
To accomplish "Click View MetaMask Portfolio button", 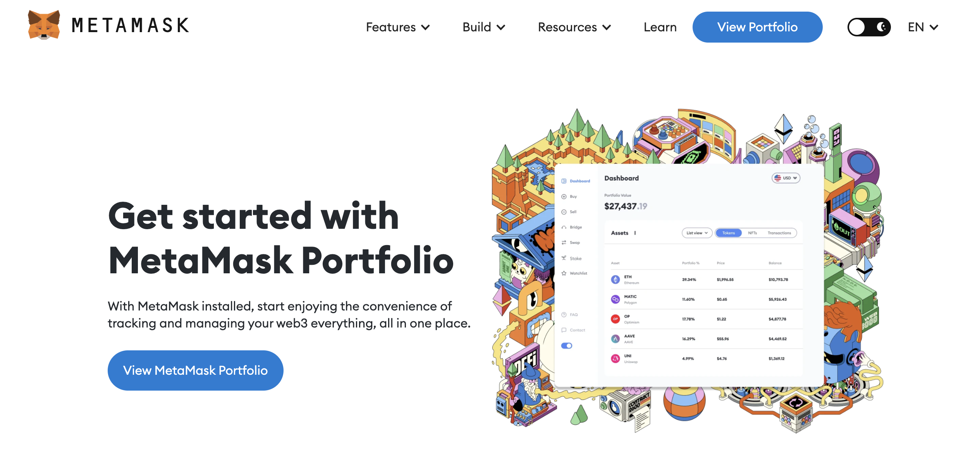I will [x=195, y=370].
